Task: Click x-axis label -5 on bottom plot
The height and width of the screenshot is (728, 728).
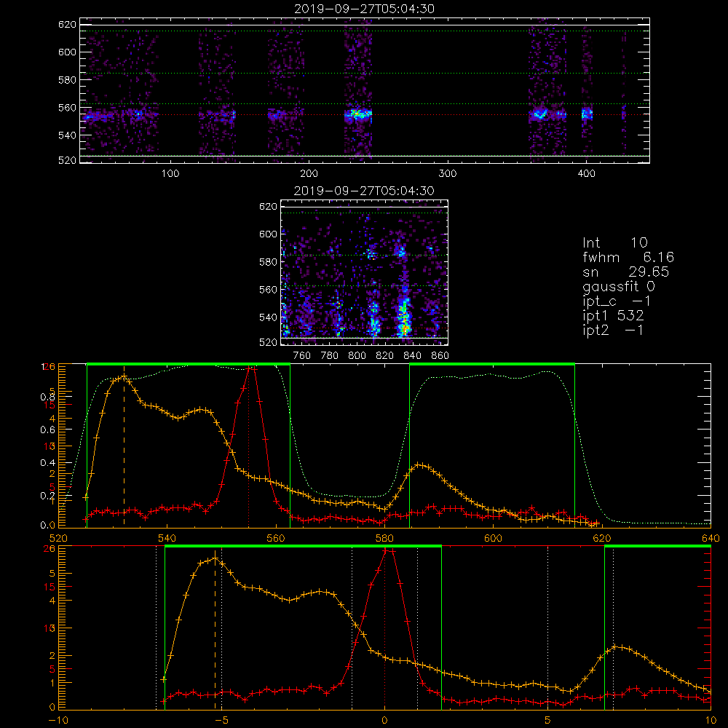Action: click(221, 720)
